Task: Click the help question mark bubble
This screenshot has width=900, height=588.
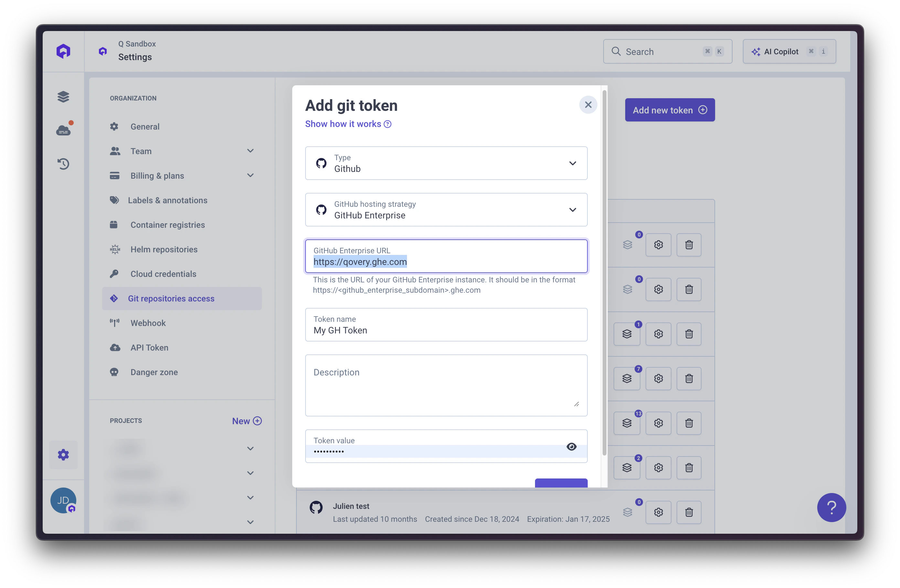Action: point(831,508)
